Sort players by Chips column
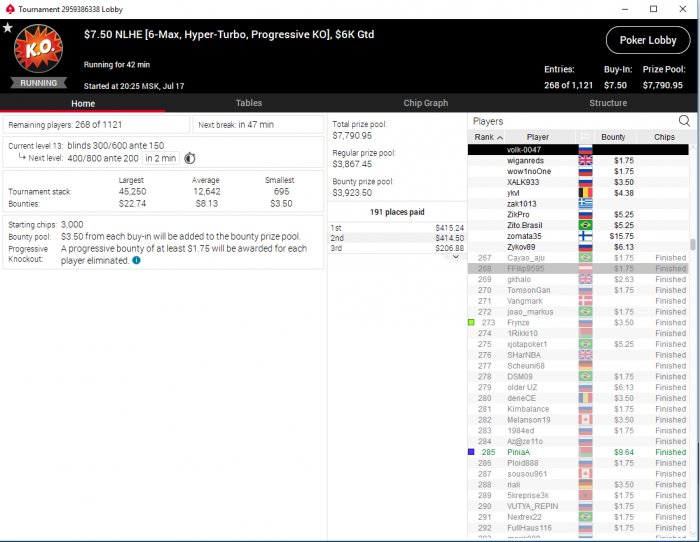The image size is (700, 542). pos(664,137)
